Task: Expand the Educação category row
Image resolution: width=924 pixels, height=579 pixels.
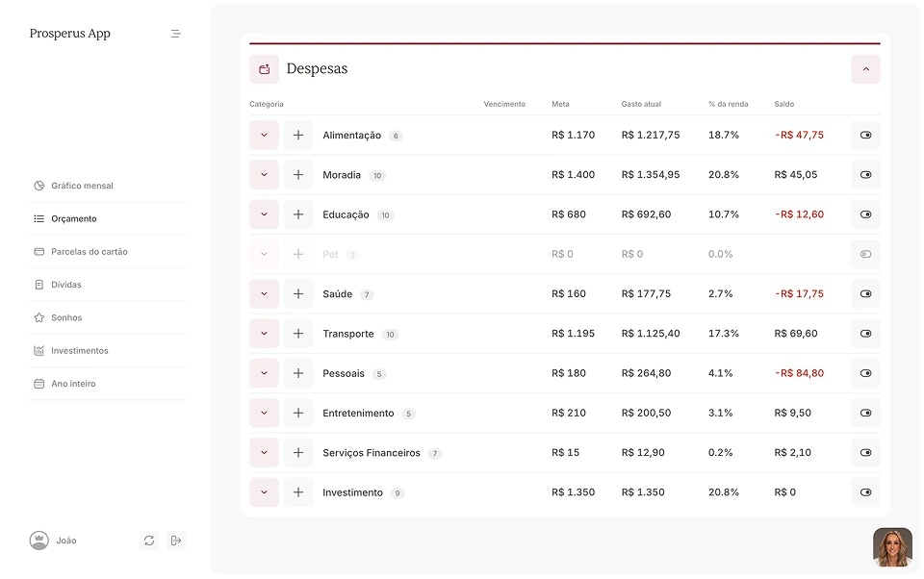Action: (264, 214)
